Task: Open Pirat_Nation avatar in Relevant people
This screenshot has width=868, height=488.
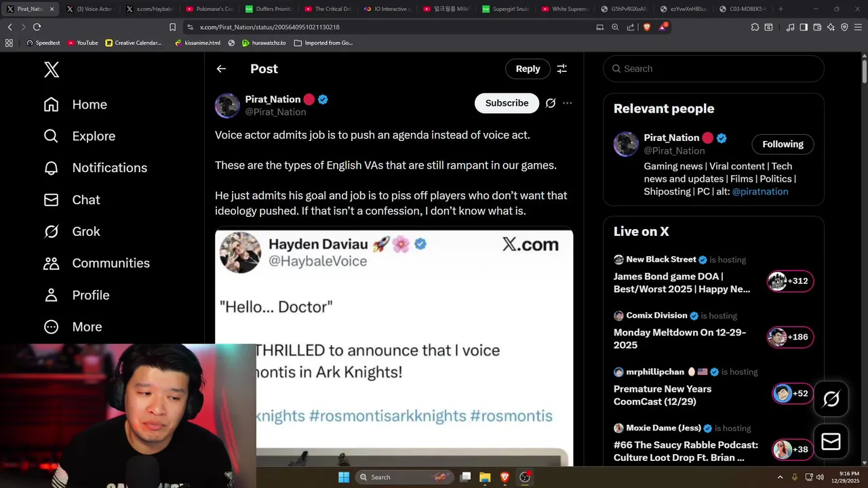Action: [x=626, y=144]
